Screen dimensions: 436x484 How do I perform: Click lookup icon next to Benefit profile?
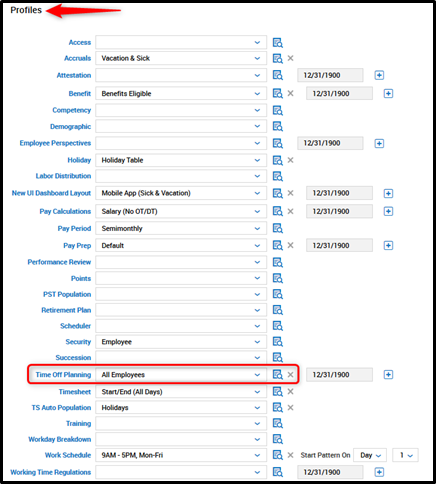tap(277, 94)
